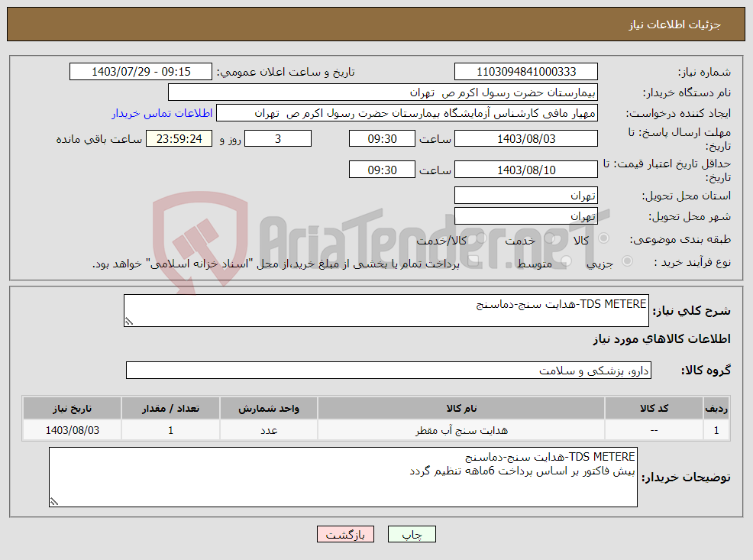Toggle the اسناد خزانه اسلامی payment checkbox
The height and width of the screenshot is (560, 753).
coord(475,261)
